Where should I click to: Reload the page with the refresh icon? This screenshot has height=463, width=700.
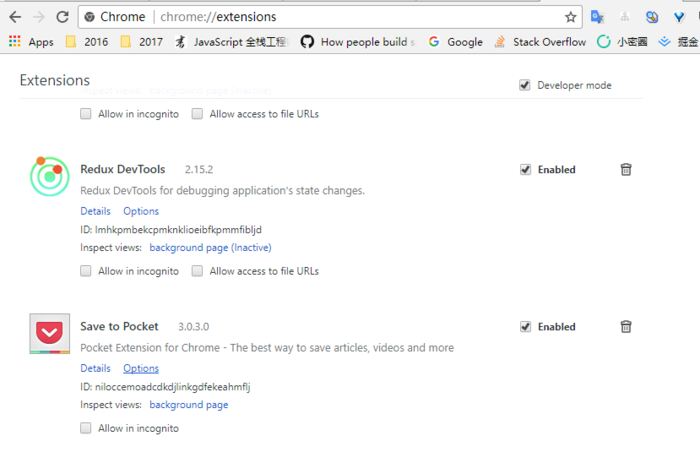pos(62,17)
